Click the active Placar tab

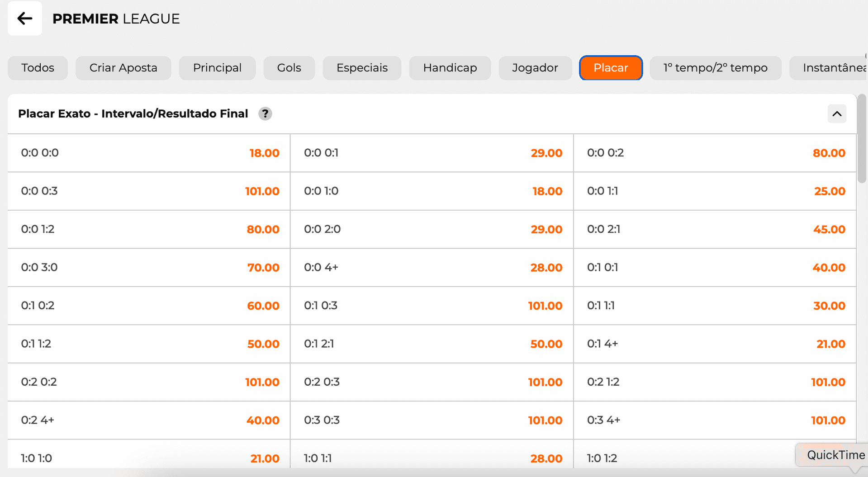click(x=611, y=68)
